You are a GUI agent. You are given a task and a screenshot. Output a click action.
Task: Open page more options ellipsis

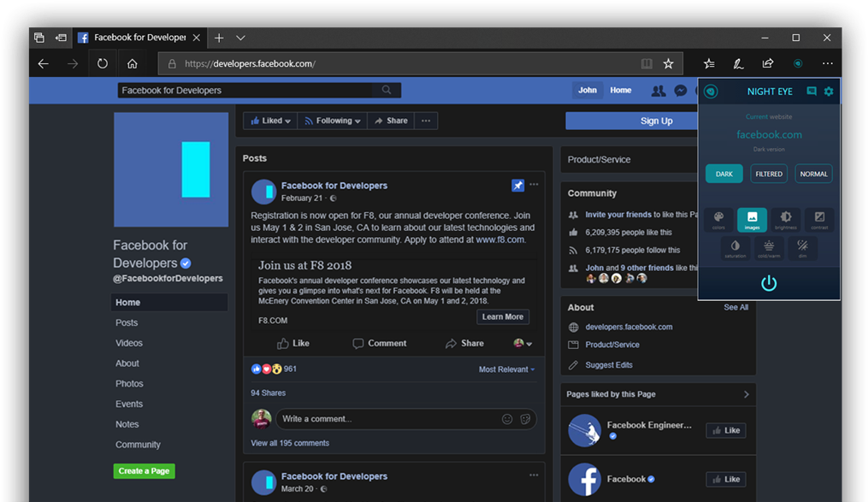[x=426, y=121]
